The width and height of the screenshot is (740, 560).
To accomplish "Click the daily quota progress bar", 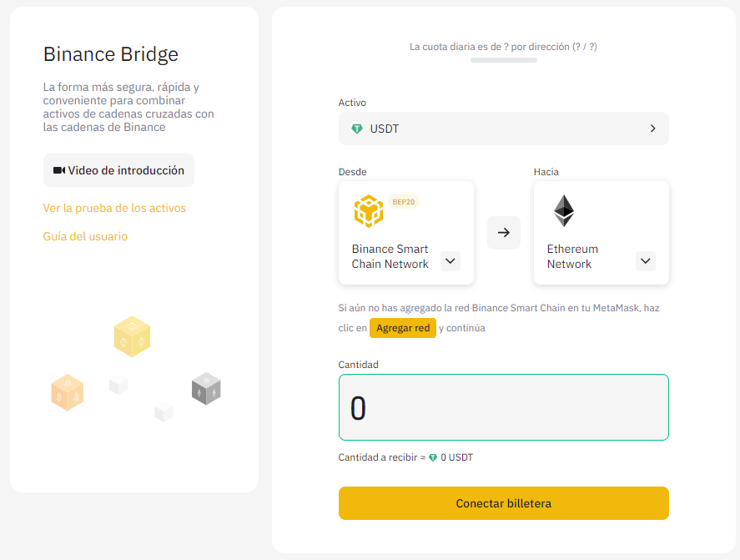I will [x=504, y=60].
